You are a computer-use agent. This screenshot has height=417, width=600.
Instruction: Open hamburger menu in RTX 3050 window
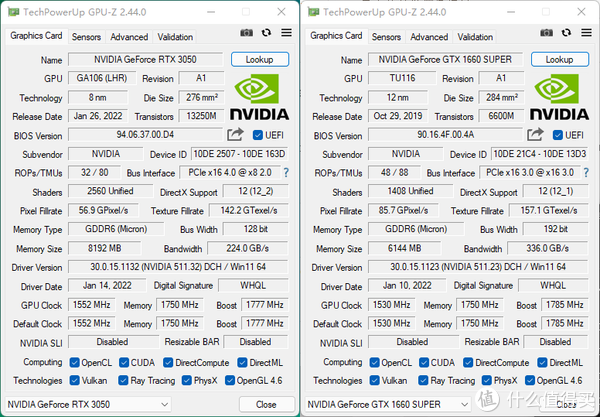pos(286,33)
